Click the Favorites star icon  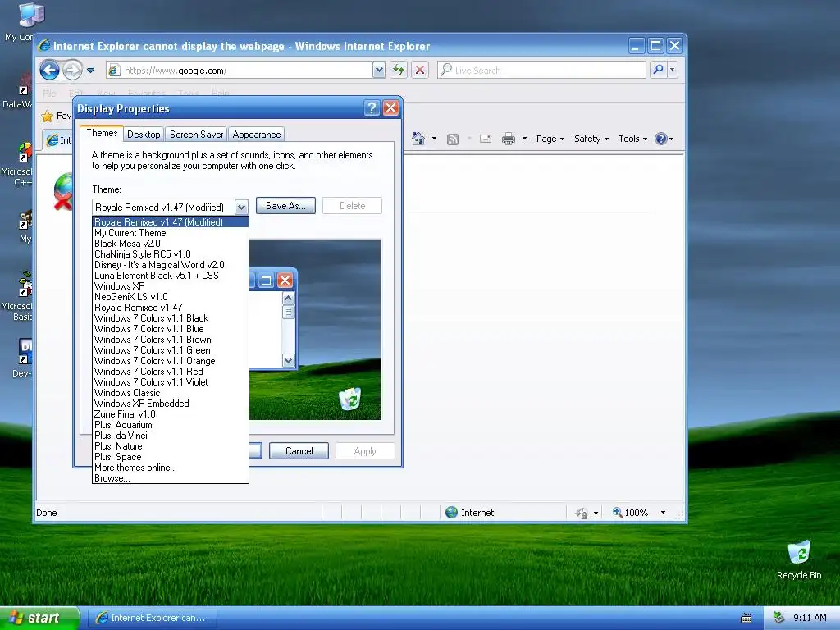click(x=48, y=116)
